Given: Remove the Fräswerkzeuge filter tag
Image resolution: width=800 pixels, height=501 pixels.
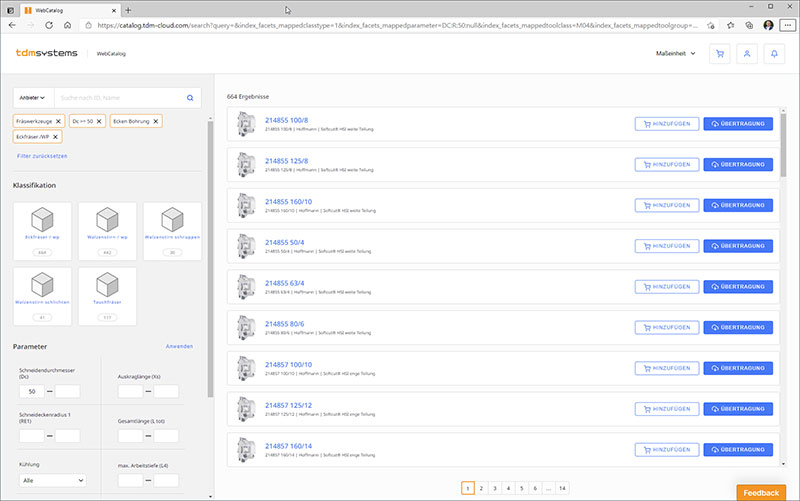Looking at the screenshot, I should coord(58,121).
